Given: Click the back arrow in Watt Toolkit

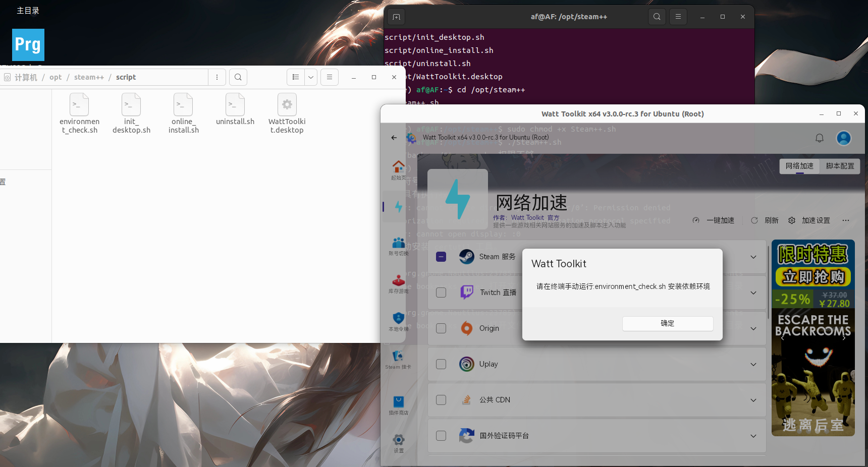Looking at the screenshot, I should coord(394,138).
